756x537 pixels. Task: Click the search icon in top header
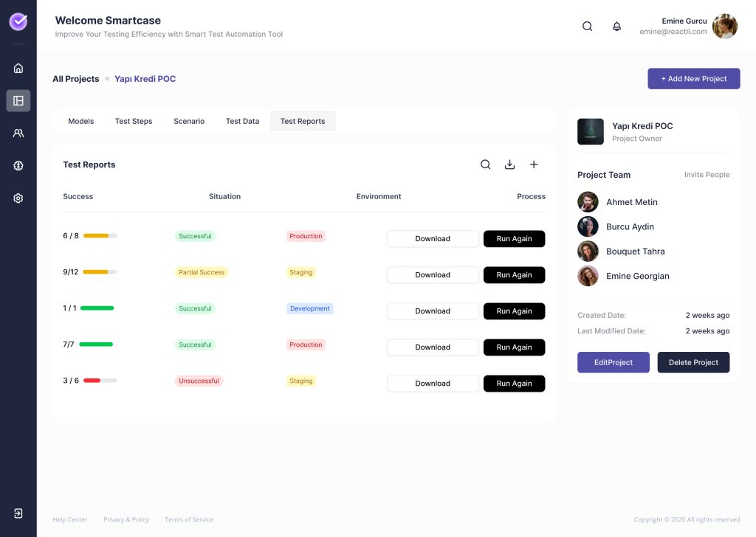(587, 27)
